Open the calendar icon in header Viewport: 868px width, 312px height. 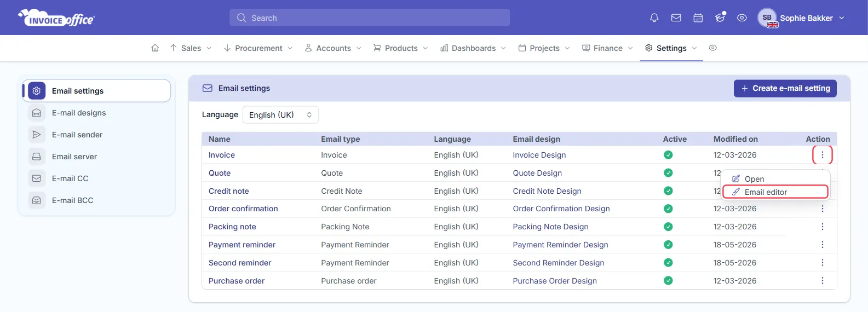(x=698, y=18)
